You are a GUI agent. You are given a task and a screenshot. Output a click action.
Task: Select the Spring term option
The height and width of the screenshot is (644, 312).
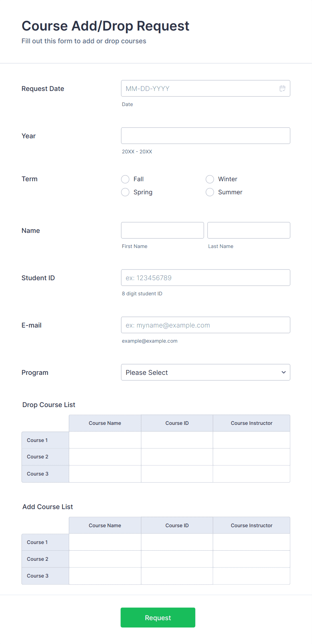click(x=125, y=192)
